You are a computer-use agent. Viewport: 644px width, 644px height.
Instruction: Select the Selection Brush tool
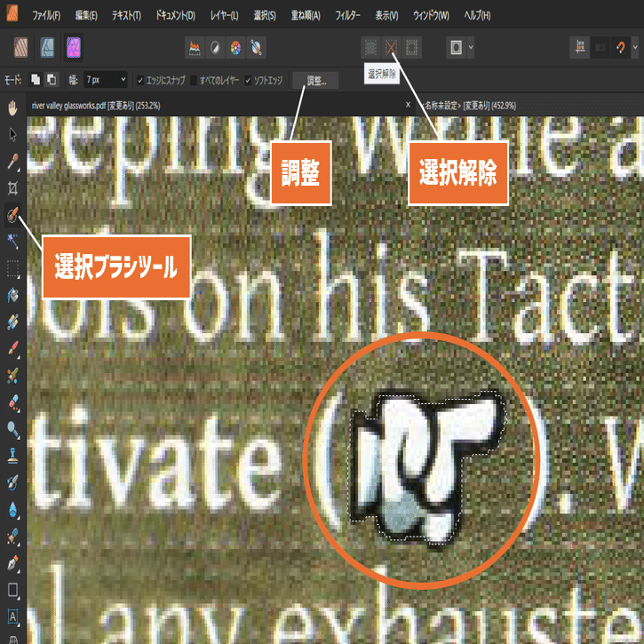pyautogui.click(x=12, y=215)
